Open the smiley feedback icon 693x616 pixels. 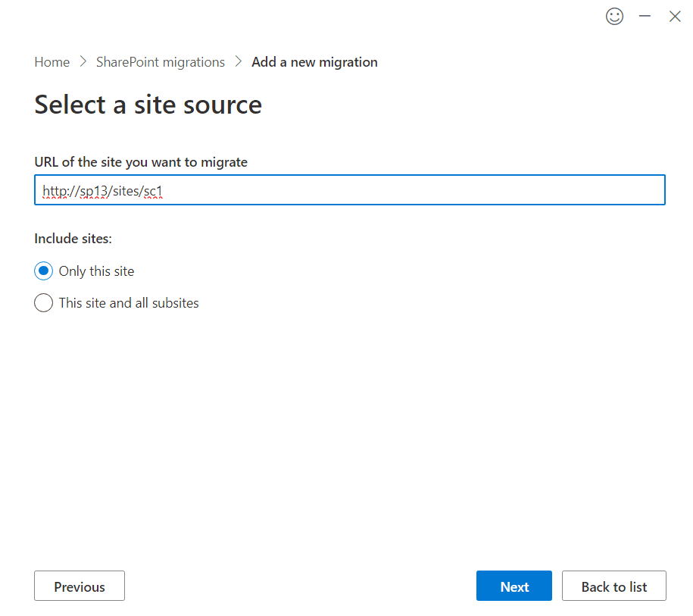(614, 16)
